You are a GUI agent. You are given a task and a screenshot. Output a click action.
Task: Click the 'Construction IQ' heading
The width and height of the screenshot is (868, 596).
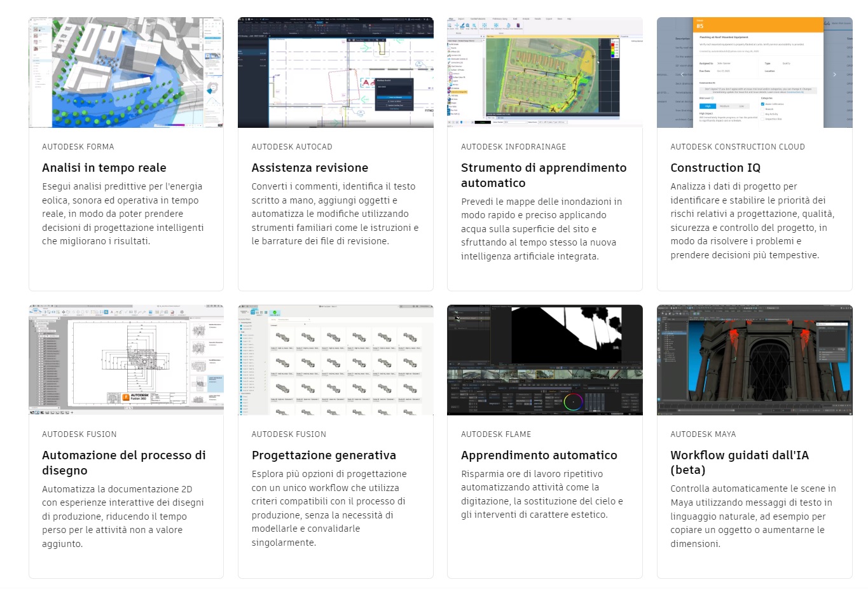pyautogui.click(x=715, y=168)
